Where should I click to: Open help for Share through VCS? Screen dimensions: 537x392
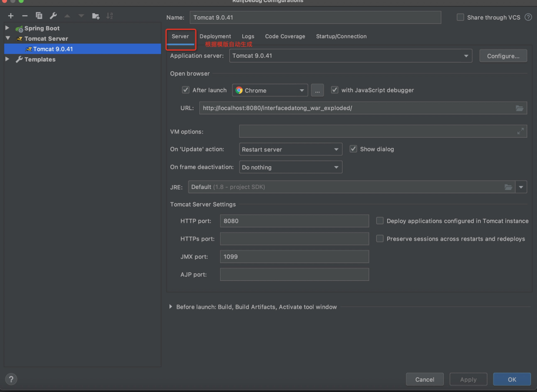pos(528,17)
